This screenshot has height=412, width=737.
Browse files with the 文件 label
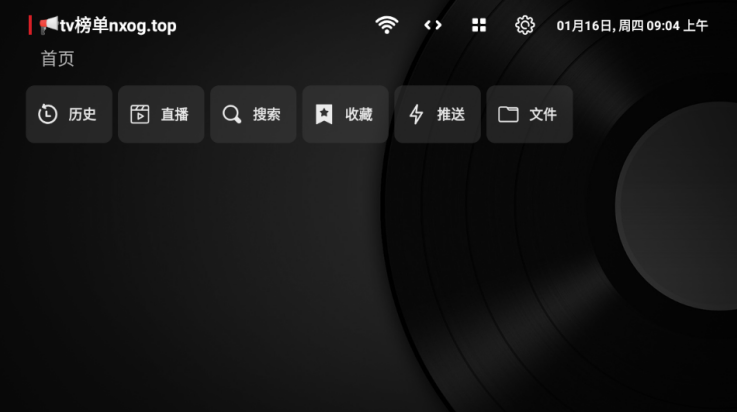click(542, 114)
